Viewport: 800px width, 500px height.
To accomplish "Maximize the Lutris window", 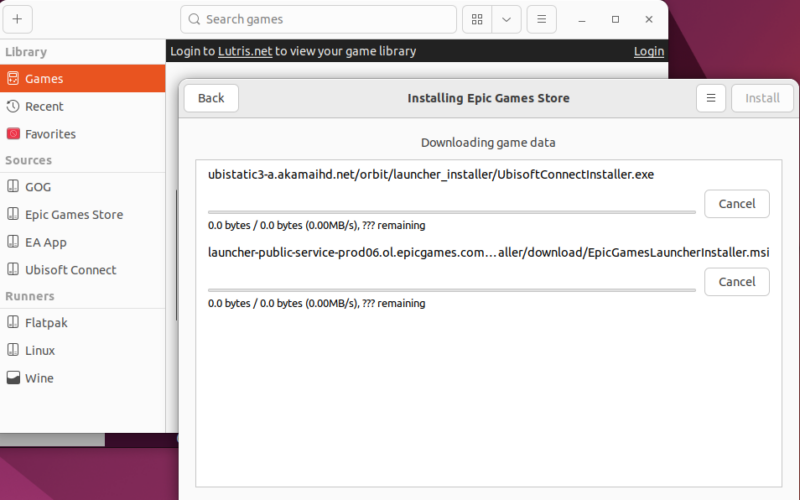I will [615, 19].
